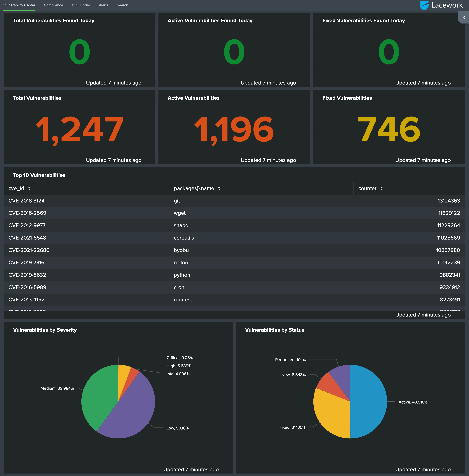The image size is (469, 476).
Task: Click the Lacework logo icon
Action: point(424,5)
